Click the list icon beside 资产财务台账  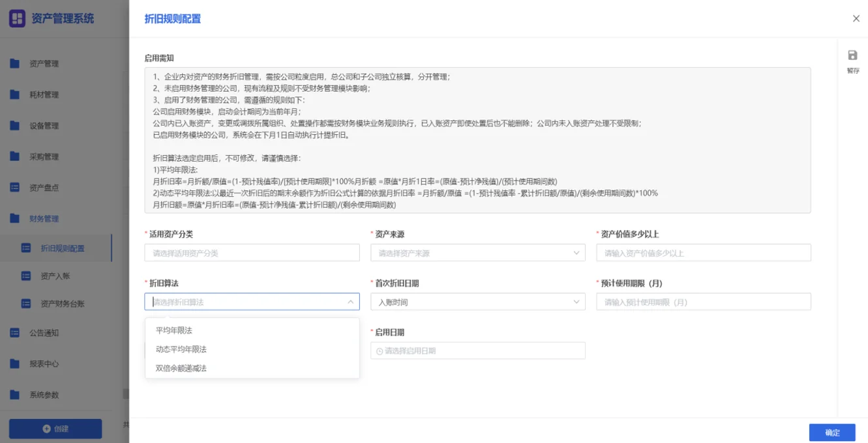pyautogui.click(x=26, y=304)
